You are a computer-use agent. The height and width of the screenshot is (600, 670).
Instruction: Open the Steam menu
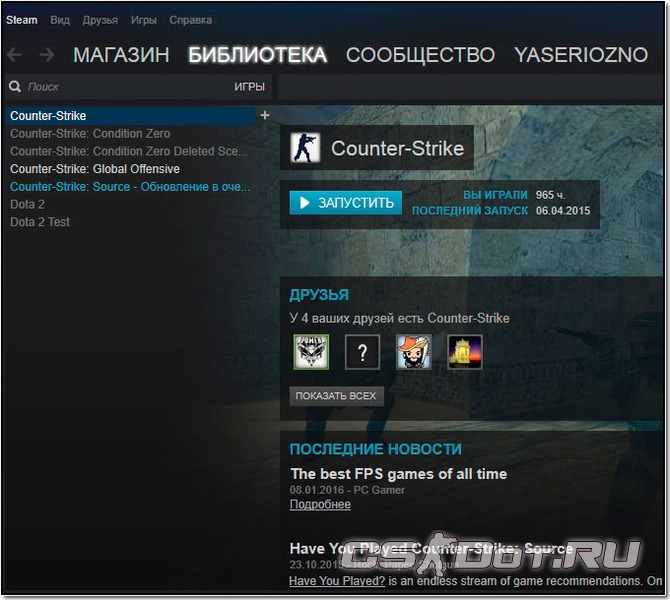click(22, 20)
